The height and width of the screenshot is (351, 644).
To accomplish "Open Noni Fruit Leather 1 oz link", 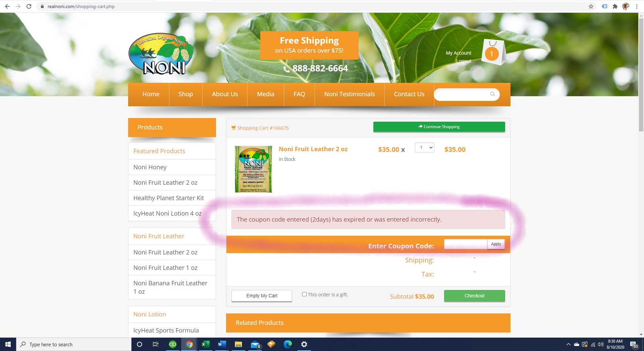I will click(x=165, y=268).
